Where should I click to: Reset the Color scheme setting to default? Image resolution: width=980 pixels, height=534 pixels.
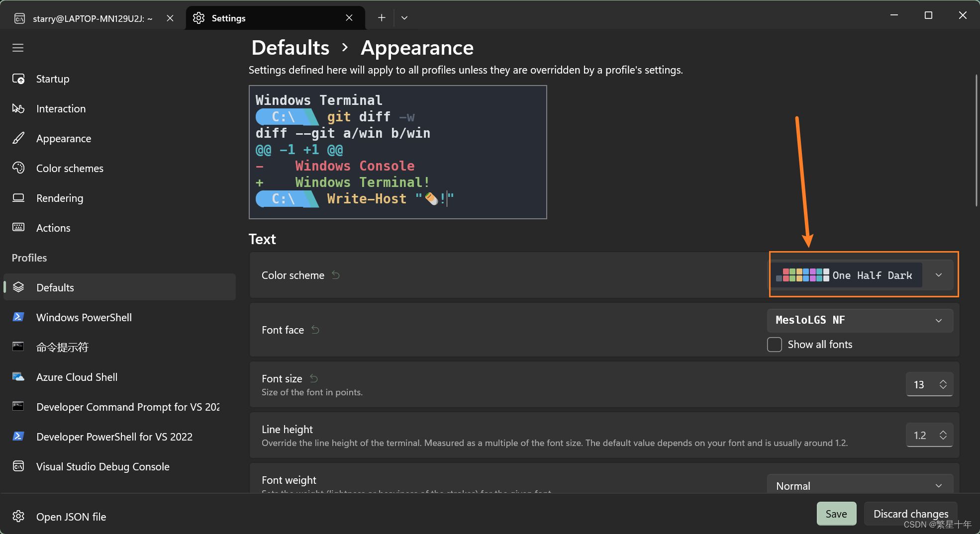pos(336,275)
